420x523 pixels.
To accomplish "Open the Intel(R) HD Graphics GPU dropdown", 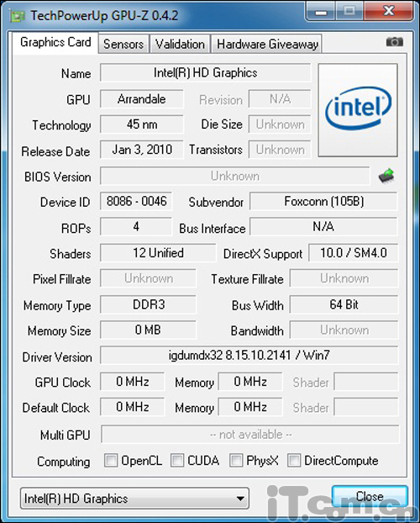I will 134,499.
